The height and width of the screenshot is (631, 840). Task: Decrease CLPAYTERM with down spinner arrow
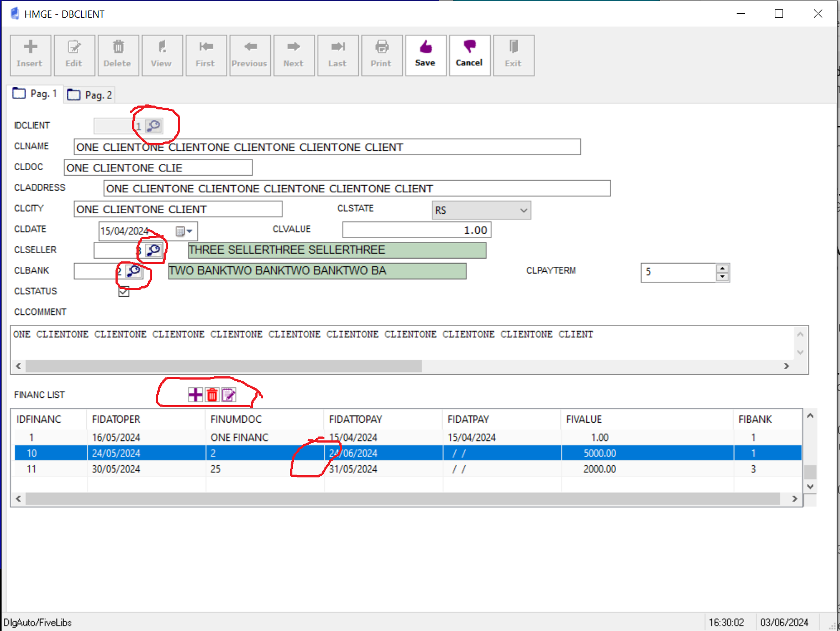pos(722,277)
